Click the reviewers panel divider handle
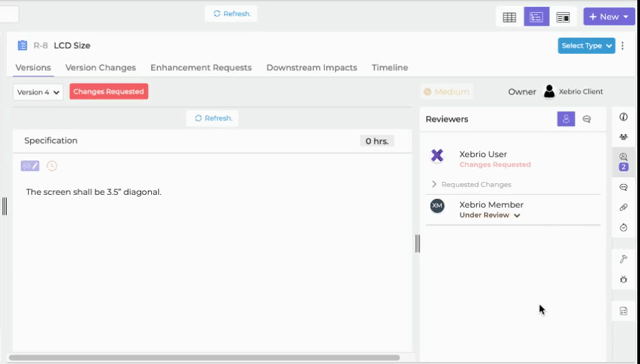This screenshot has height=364, width=640. pyautogui.click(x=417, y=244)
